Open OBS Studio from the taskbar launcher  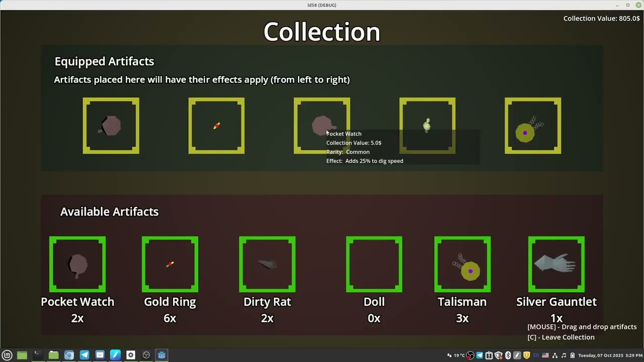tap(146, 355)
